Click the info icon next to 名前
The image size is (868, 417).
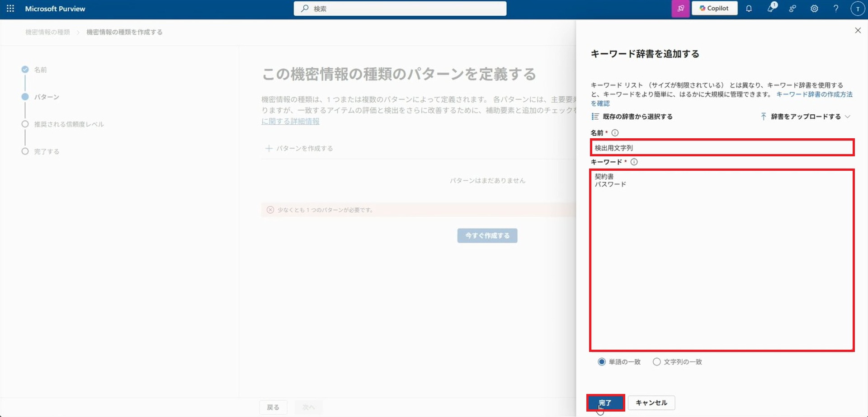(615, 133)
